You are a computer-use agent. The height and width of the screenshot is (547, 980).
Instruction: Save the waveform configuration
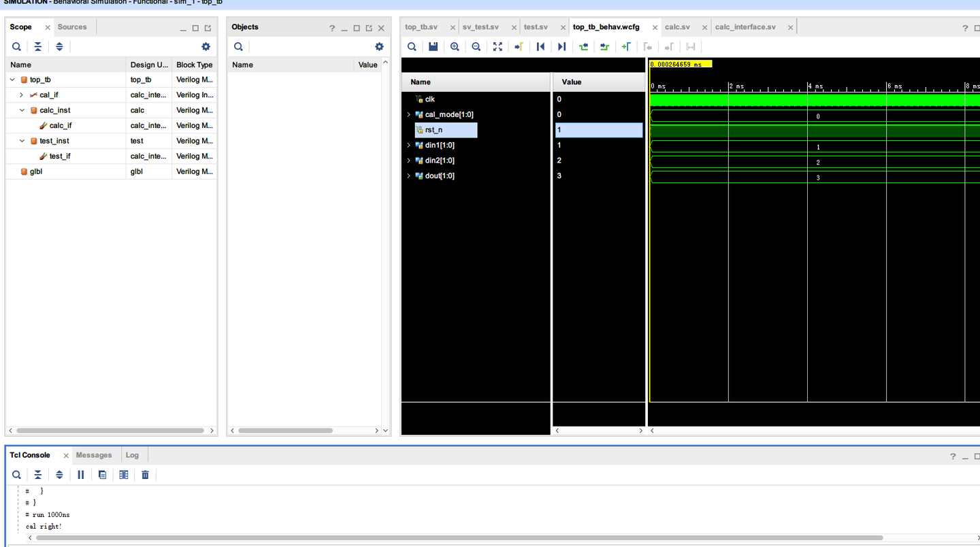434,46
